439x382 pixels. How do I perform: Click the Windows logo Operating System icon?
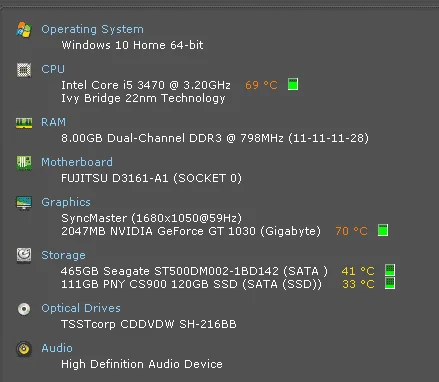point(24,30)
